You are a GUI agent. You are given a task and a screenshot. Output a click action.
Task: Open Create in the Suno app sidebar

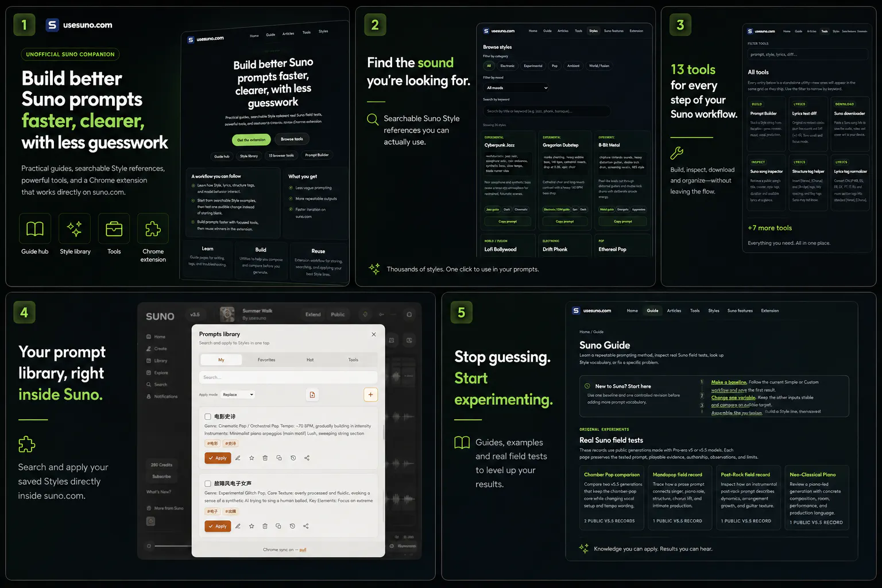point(157,349)
